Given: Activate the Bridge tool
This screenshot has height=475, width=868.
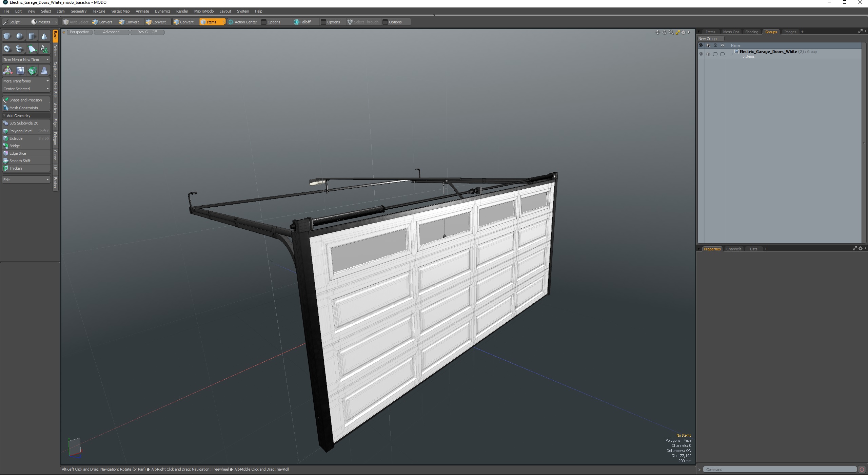Looking at the screenshot, I should [x=26, y=146].
